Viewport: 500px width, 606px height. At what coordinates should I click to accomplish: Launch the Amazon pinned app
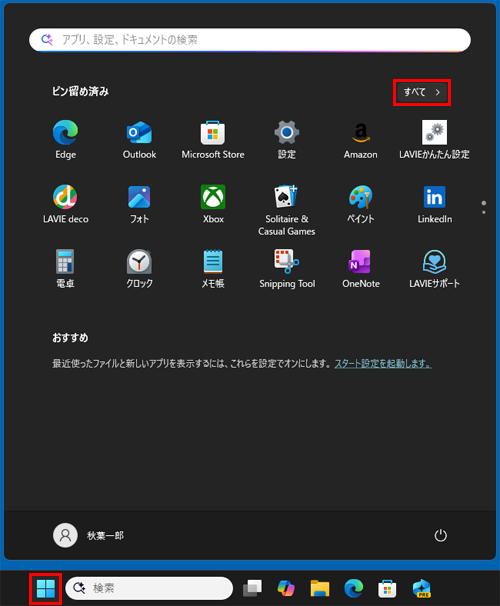[x=361, y=140]
